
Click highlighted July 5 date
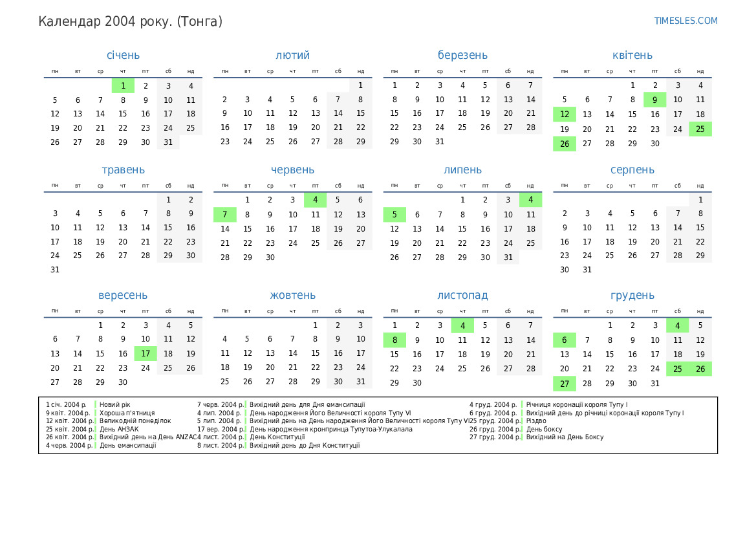pyautogui.click(x=394, y=214)
